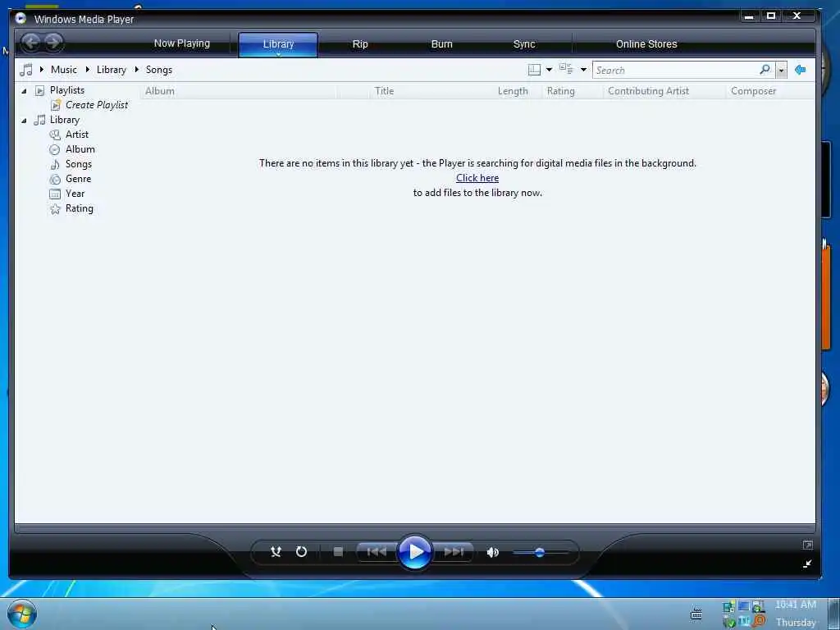
Task: Click the Previous track button
Action: pos(377,552)
